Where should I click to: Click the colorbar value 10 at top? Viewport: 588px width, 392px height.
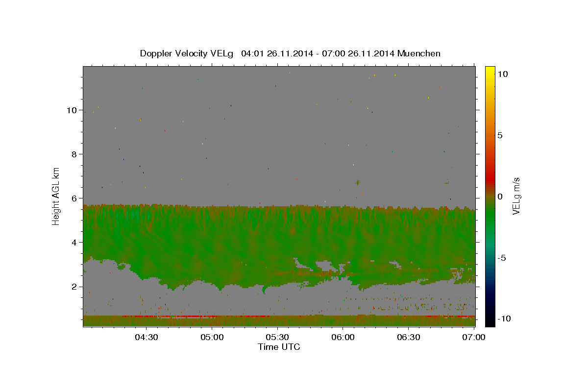[502, 73]
